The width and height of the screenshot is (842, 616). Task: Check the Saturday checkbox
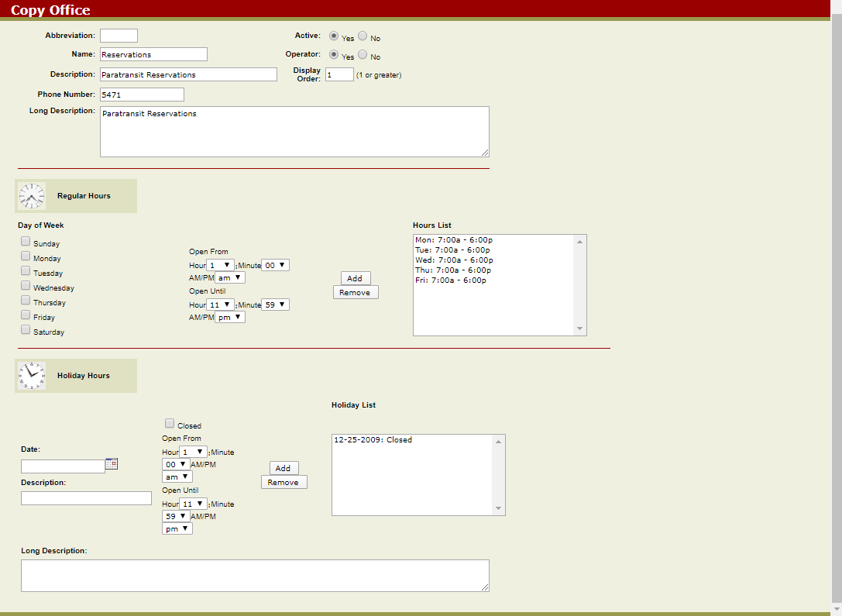point(25,329)
